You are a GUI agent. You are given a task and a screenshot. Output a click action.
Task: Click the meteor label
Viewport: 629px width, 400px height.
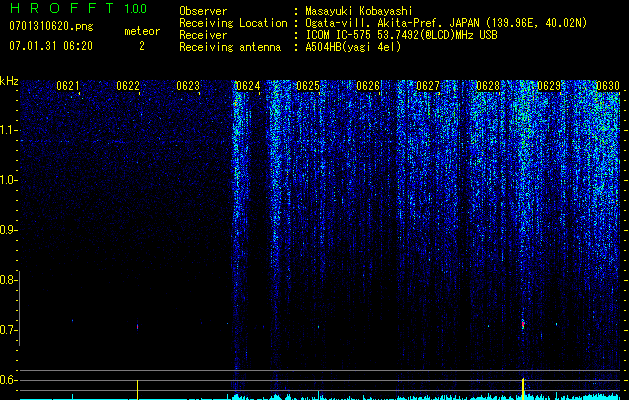coord(142,31)
